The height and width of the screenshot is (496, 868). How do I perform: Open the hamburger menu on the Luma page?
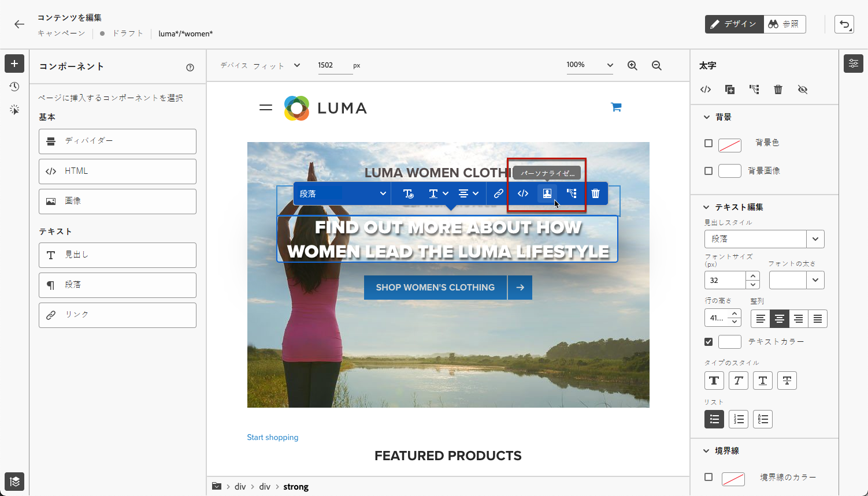[x=266, y=107]
